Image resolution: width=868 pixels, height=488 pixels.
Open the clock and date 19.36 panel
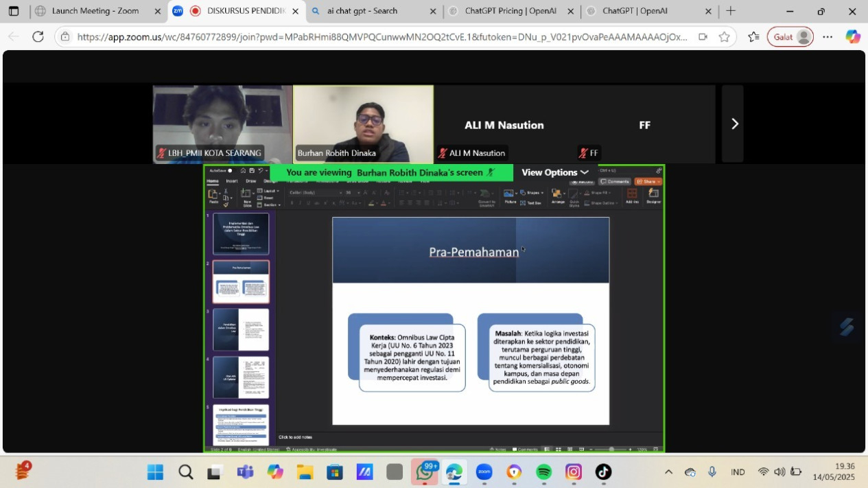tap(834, 472)
